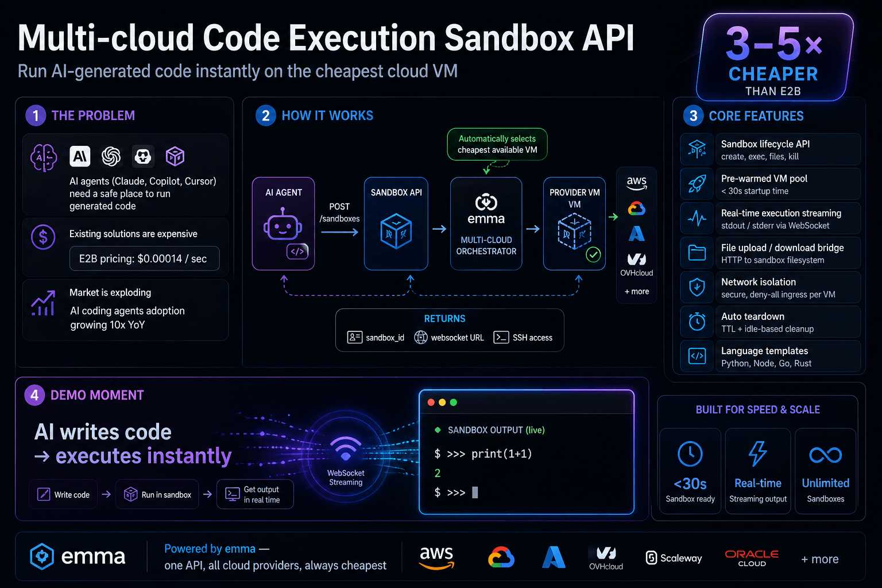
Task: Click the Azure logo in footer
Action: [554, 557]
